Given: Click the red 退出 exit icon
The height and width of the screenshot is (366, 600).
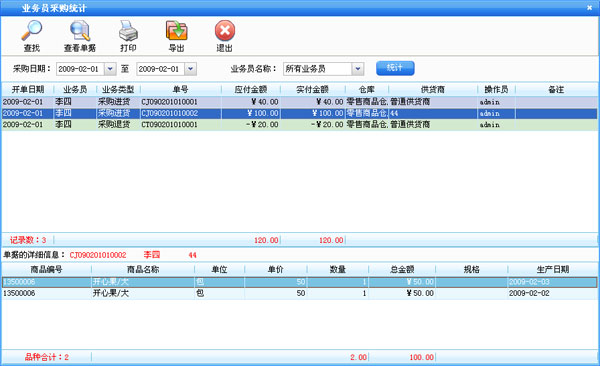Looking at the screenshot, I should (x=225, y=31).
